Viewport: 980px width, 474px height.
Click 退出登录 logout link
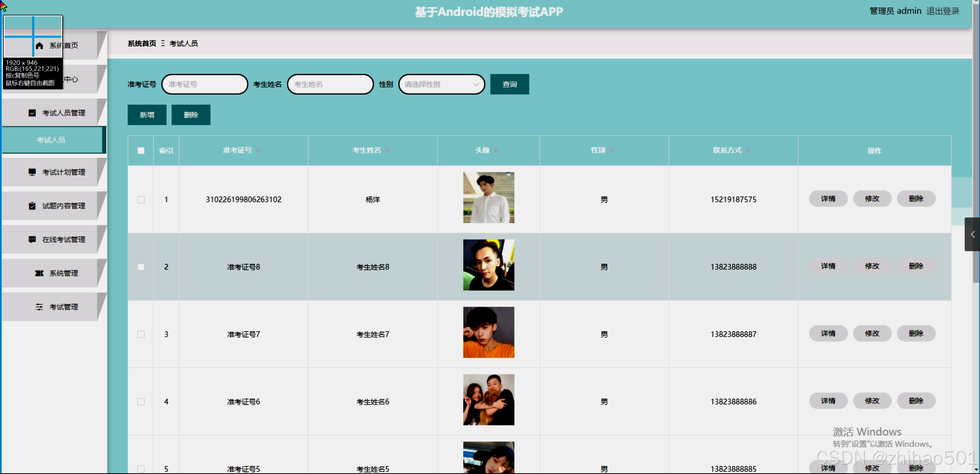click(942, 11)
